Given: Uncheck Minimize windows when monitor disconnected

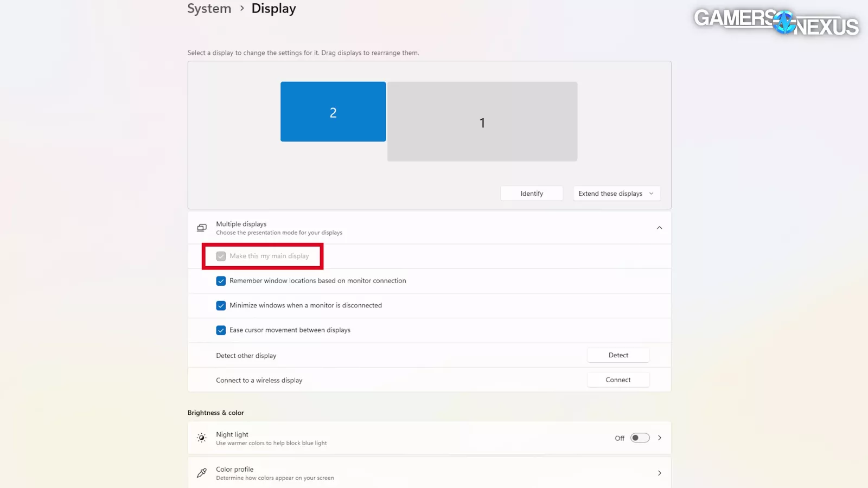Looking at the screenshot, I should [221, 306].
